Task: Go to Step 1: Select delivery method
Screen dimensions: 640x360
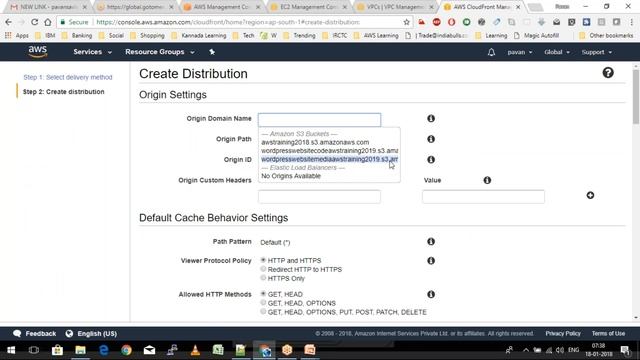Action: coord(68,77)
